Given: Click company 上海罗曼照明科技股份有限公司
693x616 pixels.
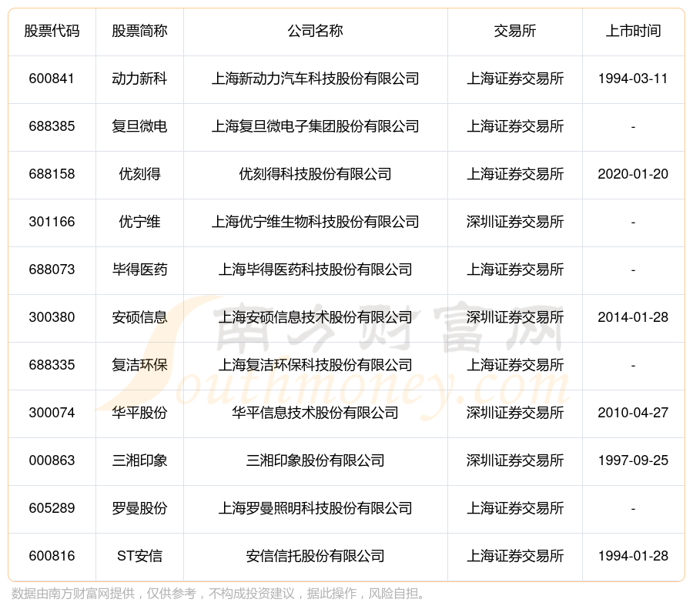Looking at the screenshot, I should pos(315,508).
